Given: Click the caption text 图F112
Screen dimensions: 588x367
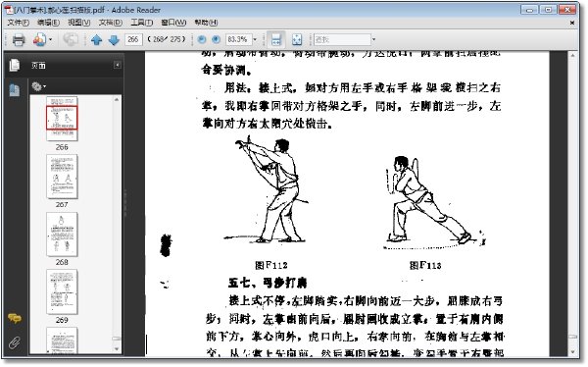Looking at the screenshot, I should [271, 265].
